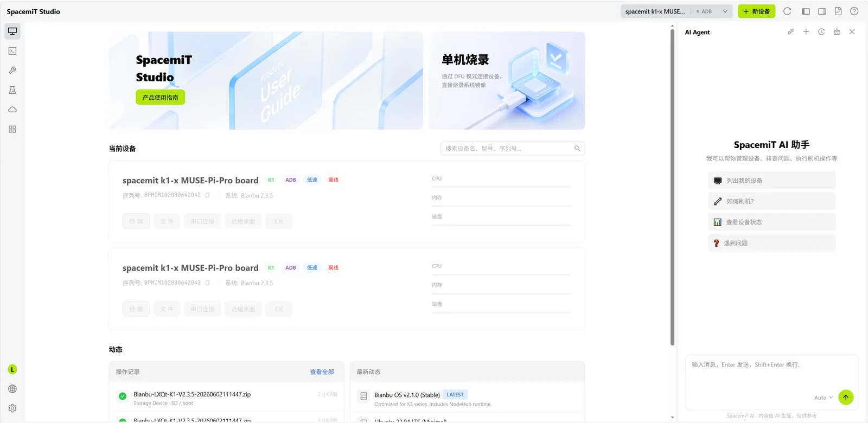Open the AI Agent chat history
This screenshot has height=423, width=868.
(821, 32)
